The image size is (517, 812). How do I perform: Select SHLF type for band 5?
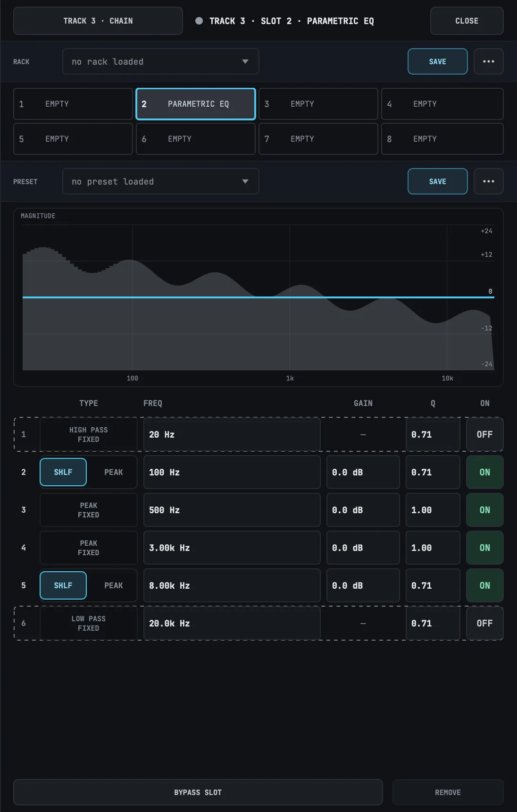coord(63,585)
